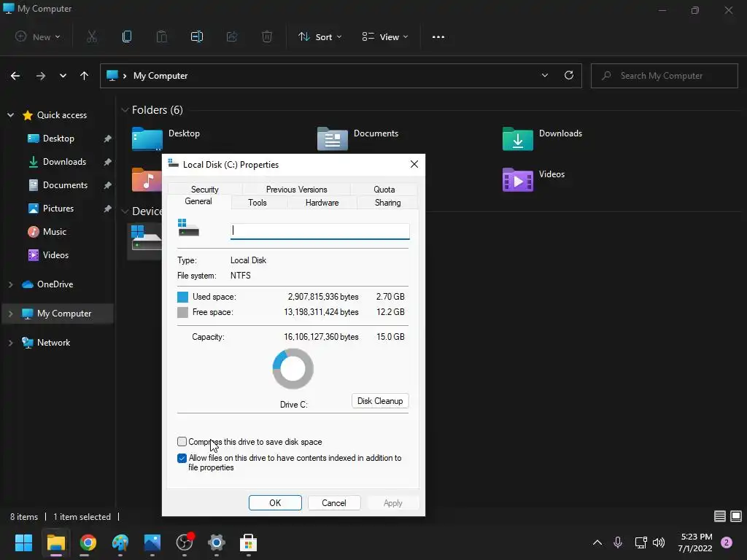The image size is (747, 560).
Task: Open address bar history dropdown
Action: coord(544,75)
